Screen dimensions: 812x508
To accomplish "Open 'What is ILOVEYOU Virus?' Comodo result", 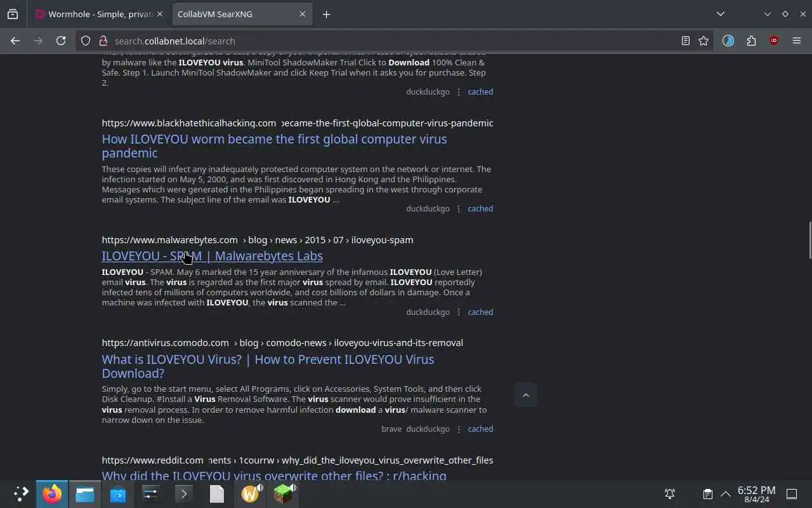I will (268, 366).
